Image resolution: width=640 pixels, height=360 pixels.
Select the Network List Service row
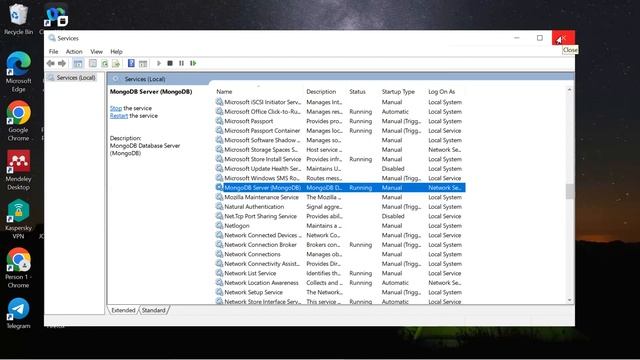(340, 273)
